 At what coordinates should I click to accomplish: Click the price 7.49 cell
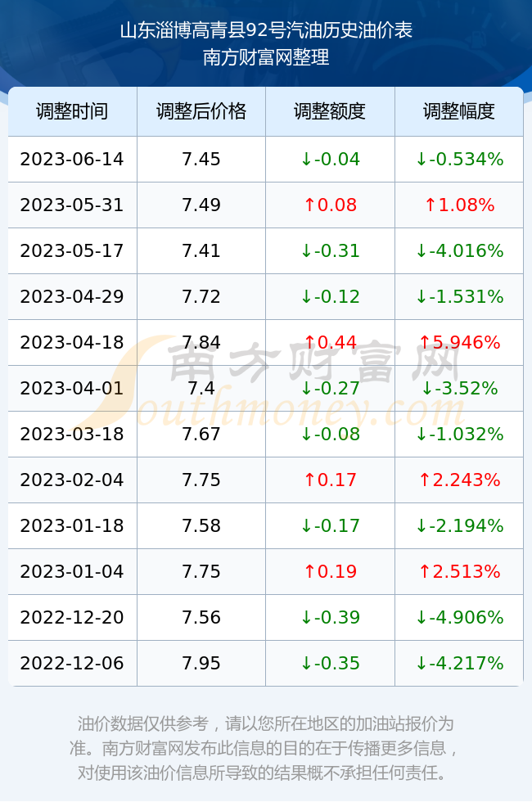(x=201, y=205)
